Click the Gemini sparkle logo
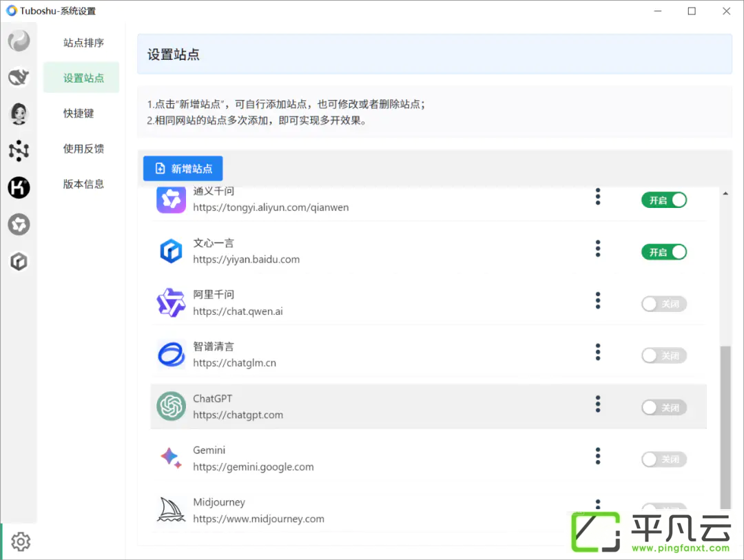This screenshot has height=560, width=744. click(172, 458)
